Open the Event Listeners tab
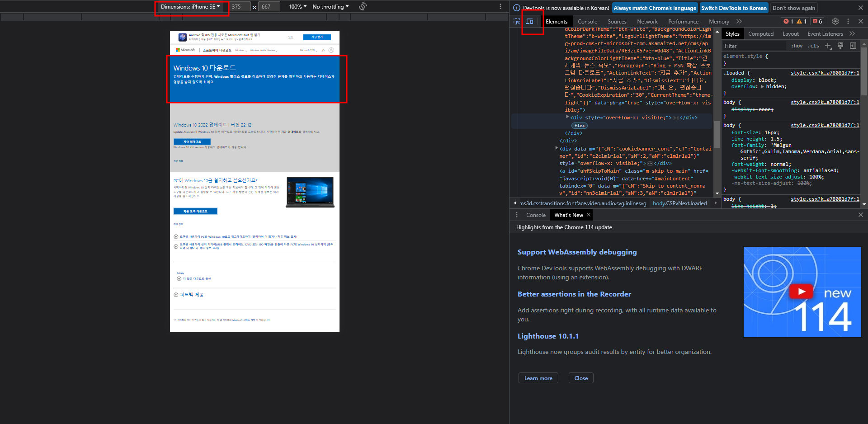This screenshot has width=868, height=424. [x=825, y=33]
